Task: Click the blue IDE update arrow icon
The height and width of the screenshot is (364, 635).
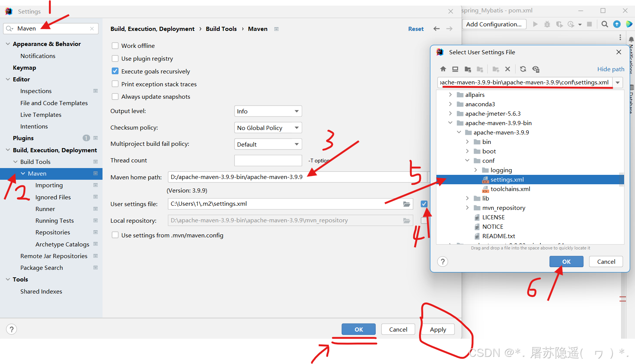Action: (x=617, y=24)
